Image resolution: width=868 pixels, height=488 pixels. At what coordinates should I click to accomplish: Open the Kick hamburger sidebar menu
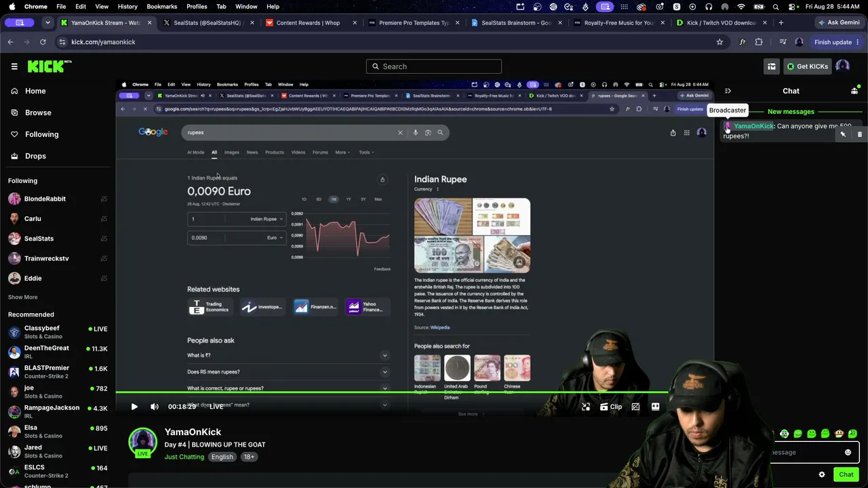tap(14, 66)
